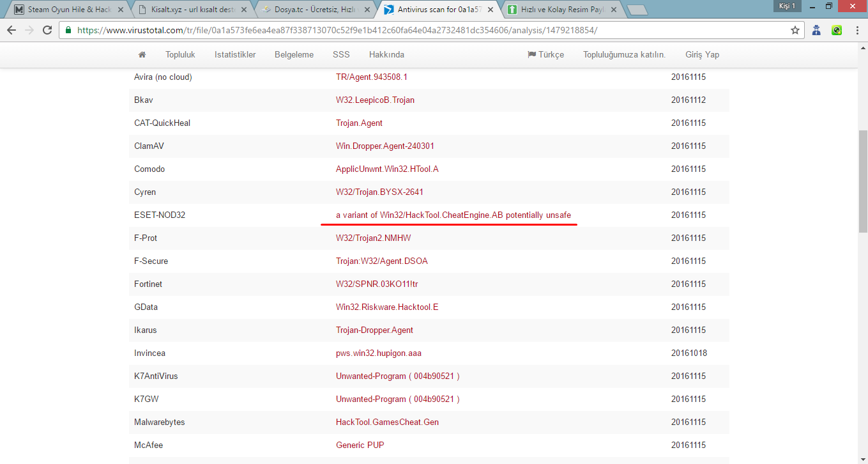
Task: Click the Invincea antivirus name
Action: [149, 353]
